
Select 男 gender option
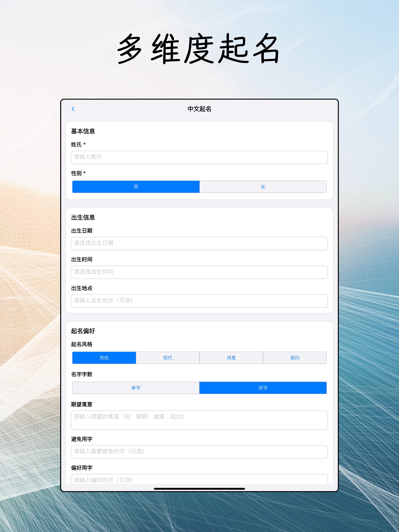pyautogui.click(x=136, y=187)
